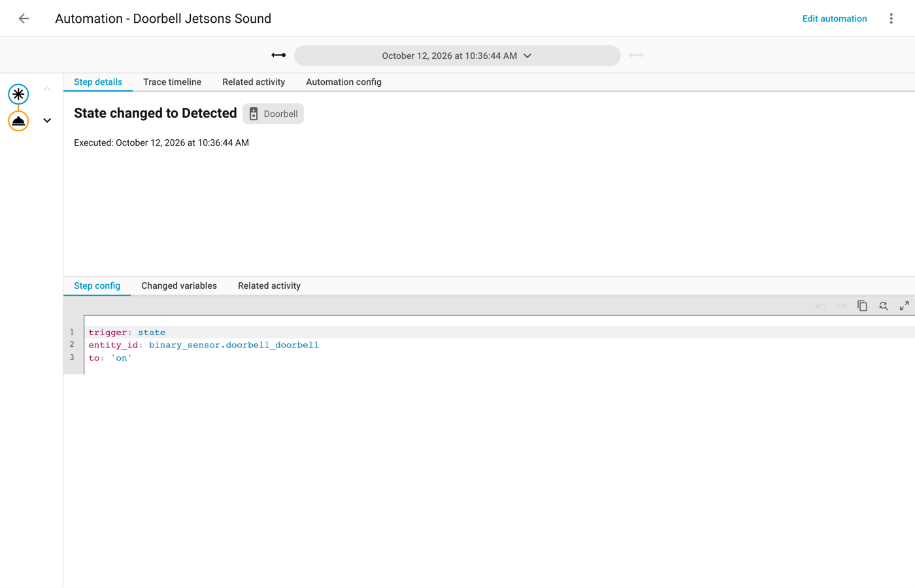915x588 pixels.
Task: Open the Changed variables tab
Action: click(x=179, y=286)
